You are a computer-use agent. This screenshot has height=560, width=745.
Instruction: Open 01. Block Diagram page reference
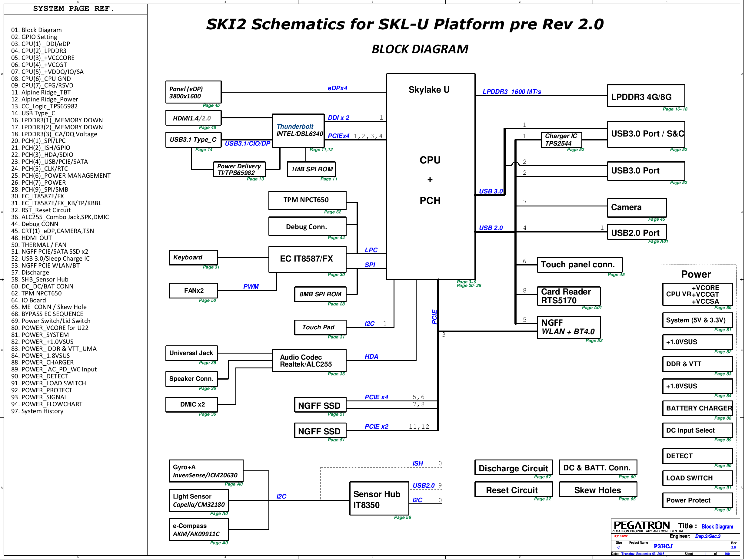pyautogui.click(x=36, y=30)
